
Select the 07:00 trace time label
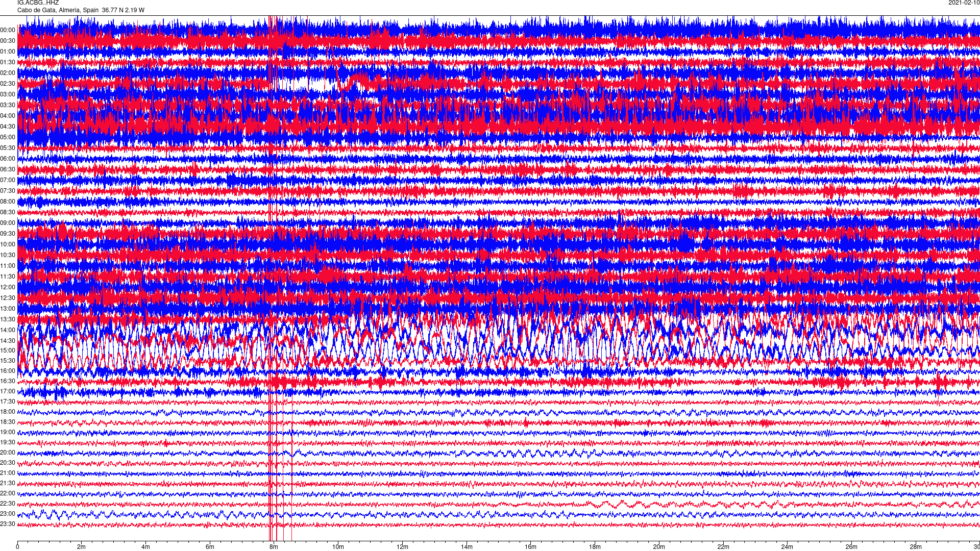click(x=8, y=180)
